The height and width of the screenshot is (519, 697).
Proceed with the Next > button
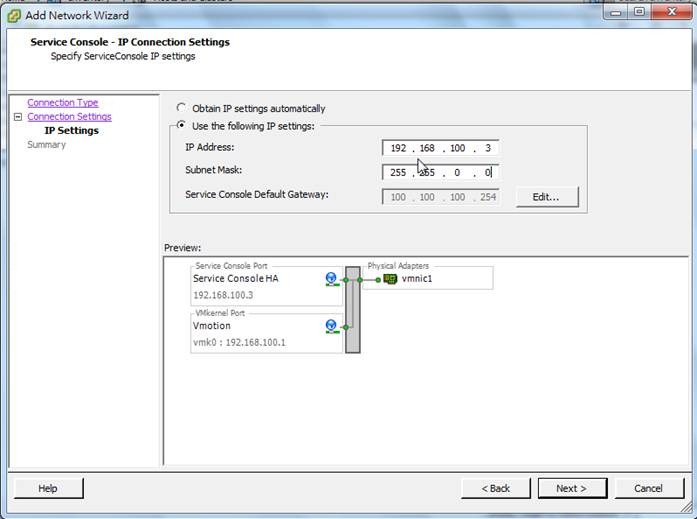click(572, 488)
